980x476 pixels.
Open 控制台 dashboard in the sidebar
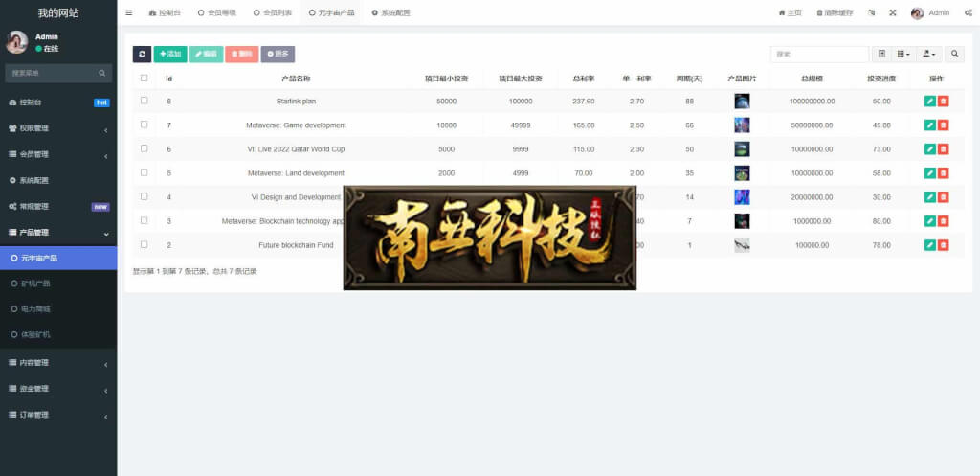(58, 102)
